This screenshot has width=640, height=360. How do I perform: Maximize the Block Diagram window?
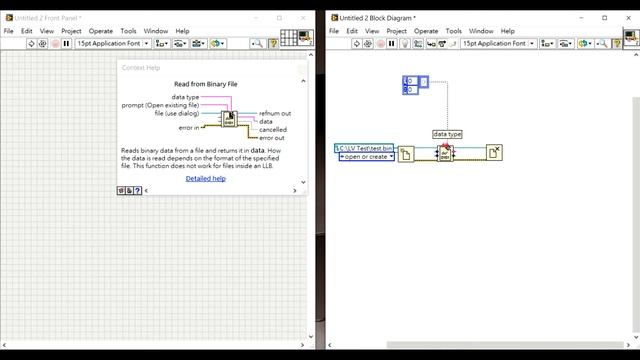(604, 18)
